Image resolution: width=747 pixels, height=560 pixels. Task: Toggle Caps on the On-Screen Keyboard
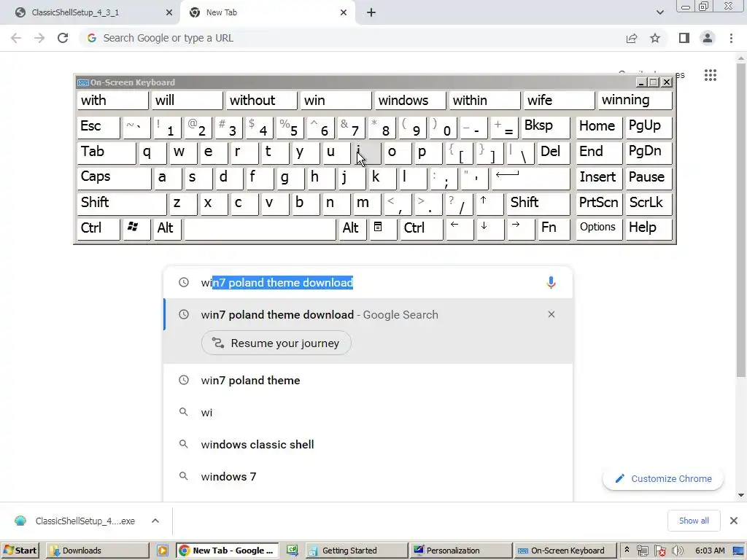(x=114, y=179)
